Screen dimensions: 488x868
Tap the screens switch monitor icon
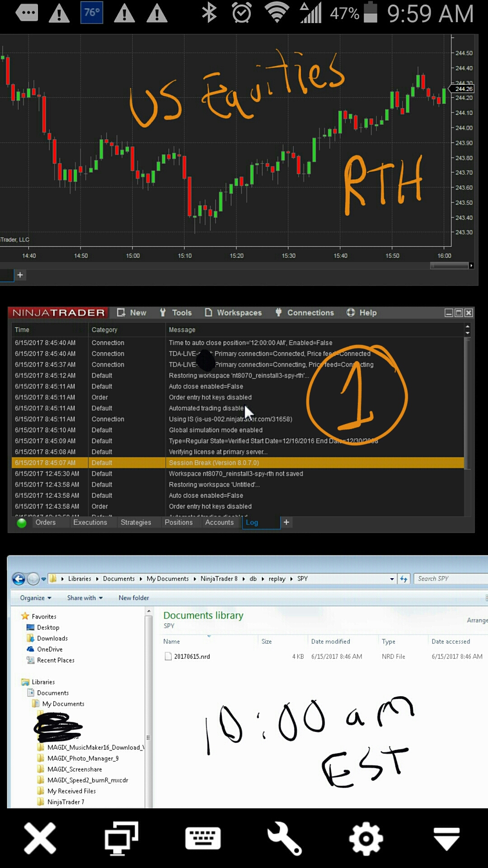pyautogui.click(x=122, y=838)
